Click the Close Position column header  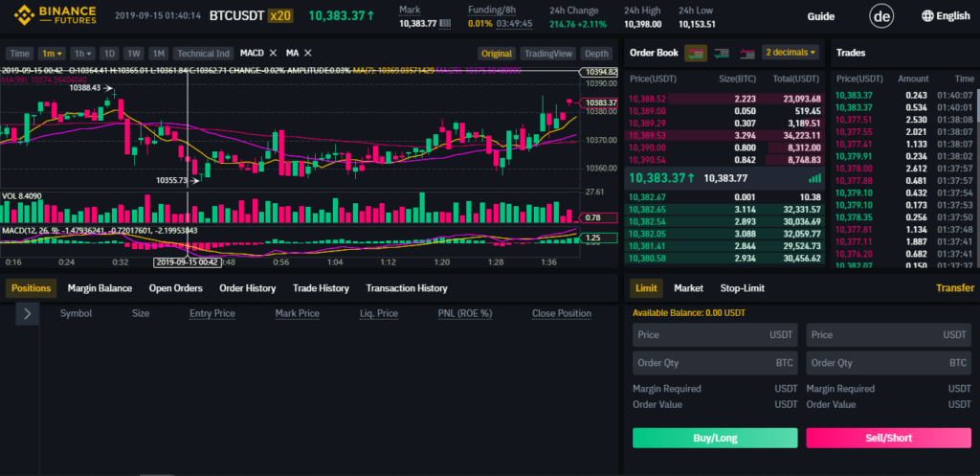tap(562, 313)
